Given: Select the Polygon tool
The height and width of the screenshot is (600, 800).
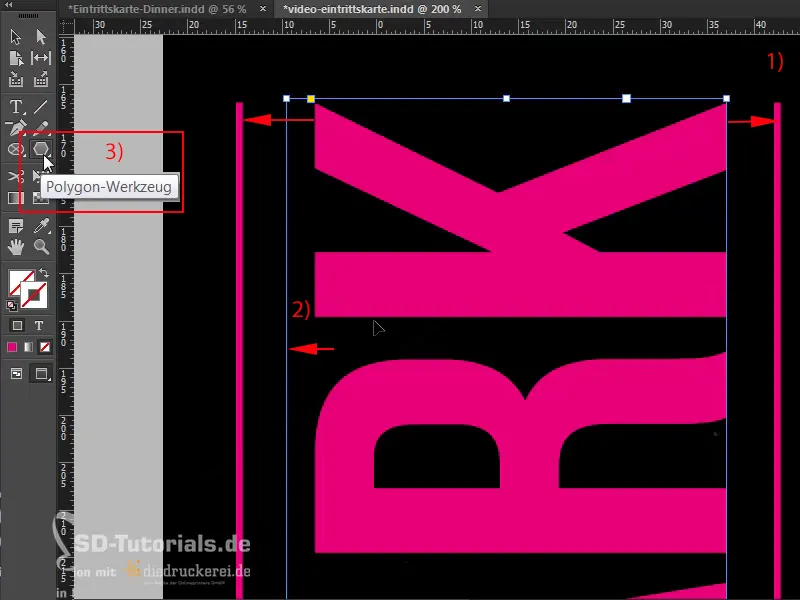Looking at the screenshot, I should [40, 149].
